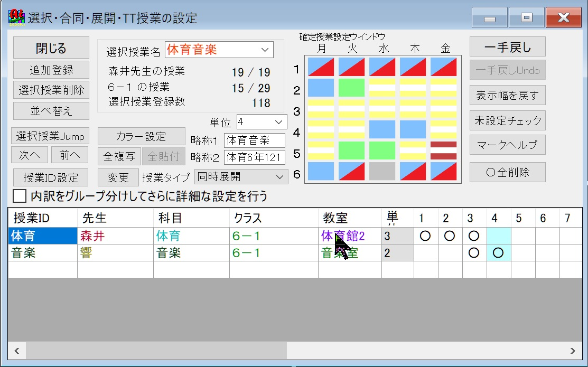Click the classroom cell 音楽室
Image resolution: width=588 pixels, height=367 pixels.
point(350,252)
